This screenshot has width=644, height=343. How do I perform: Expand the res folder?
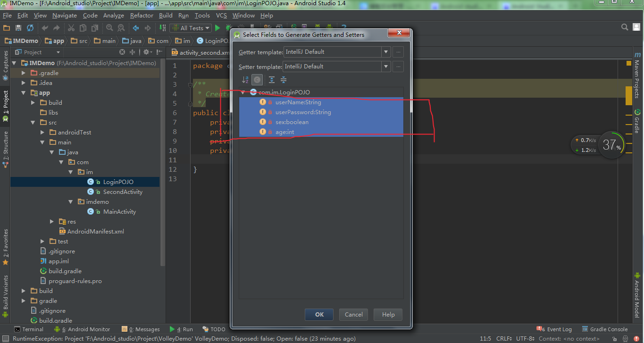click(x=52, y=222)
